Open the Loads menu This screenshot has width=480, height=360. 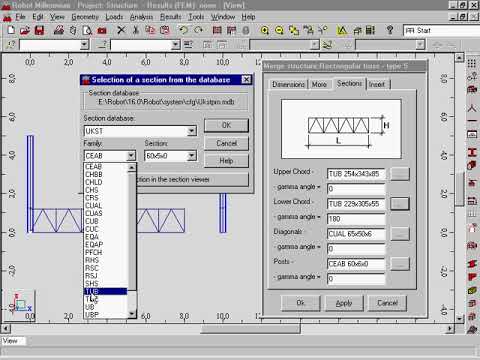pyautogui.click(x=114, y=17)
